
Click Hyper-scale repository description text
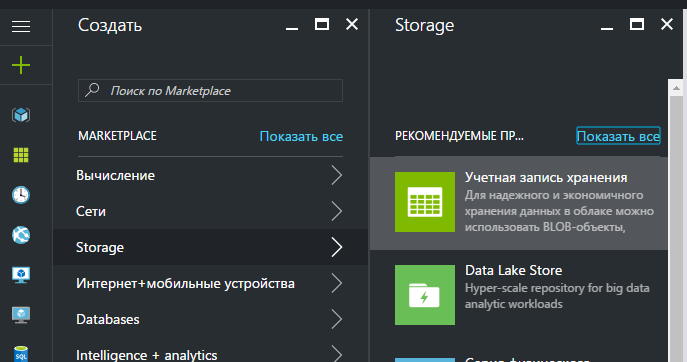coord(557,296)
